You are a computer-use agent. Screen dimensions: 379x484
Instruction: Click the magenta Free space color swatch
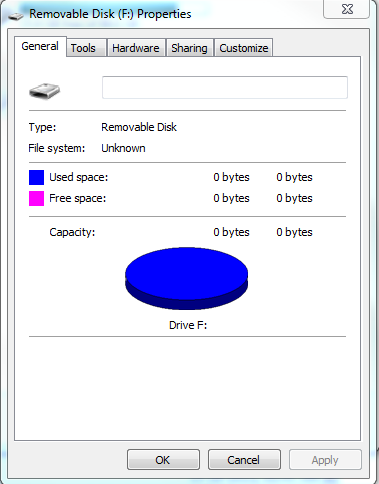coord(37,198)
